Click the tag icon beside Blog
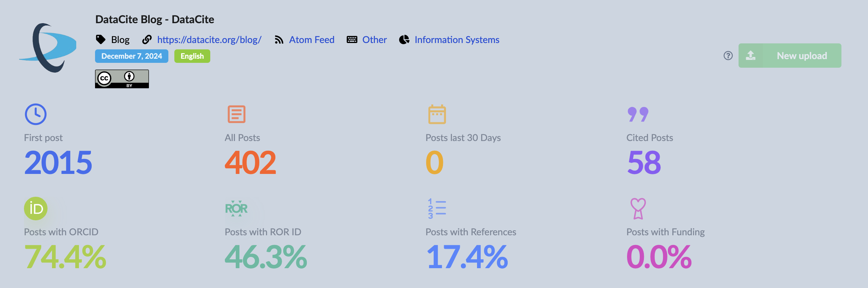 (x=101, y=40)
